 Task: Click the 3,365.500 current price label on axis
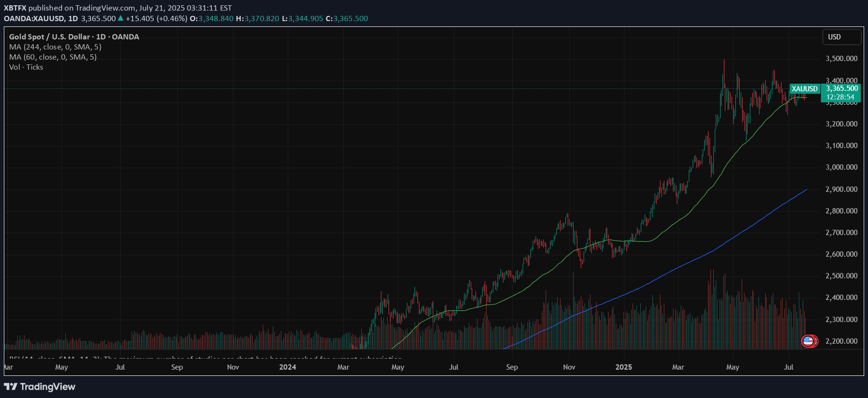coord(842,88)
